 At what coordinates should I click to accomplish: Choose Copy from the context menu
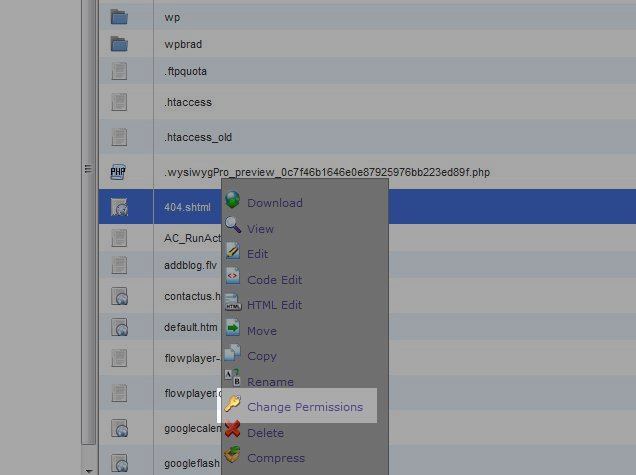point(262,356)
